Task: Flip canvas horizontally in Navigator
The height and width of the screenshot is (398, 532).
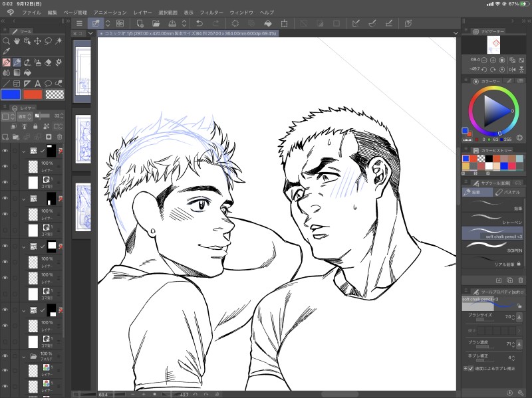Action: (x=512, y=69)
